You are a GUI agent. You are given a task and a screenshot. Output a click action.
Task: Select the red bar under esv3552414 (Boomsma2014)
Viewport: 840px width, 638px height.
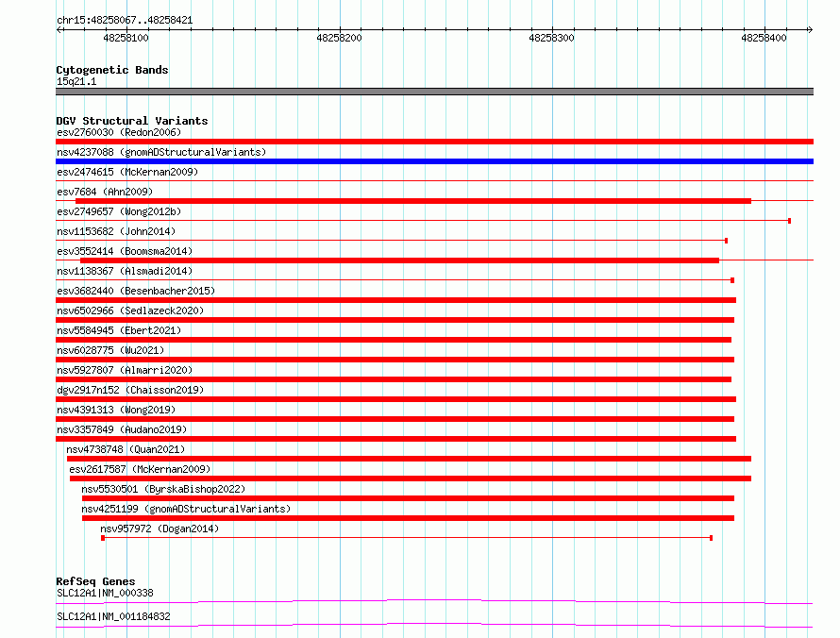pyautogui.click(x=399, y=260)
